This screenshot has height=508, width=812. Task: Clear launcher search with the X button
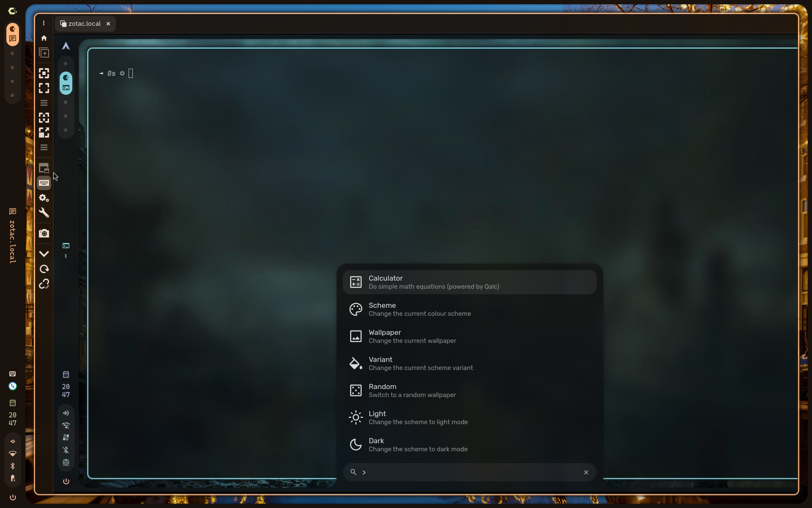tap(586, 472)
